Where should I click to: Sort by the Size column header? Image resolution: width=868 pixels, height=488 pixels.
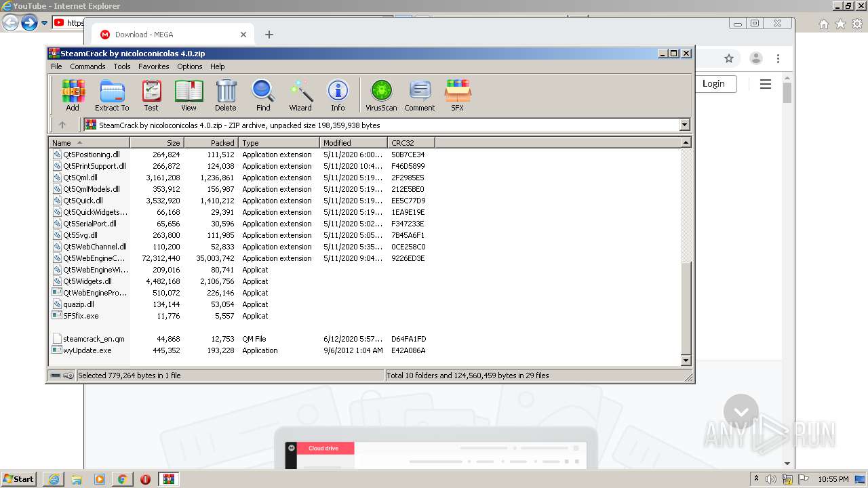point(157,143)
